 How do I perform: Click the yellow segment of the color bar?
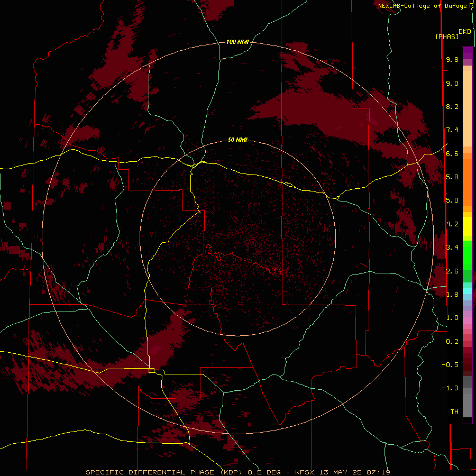pos(467,226)
